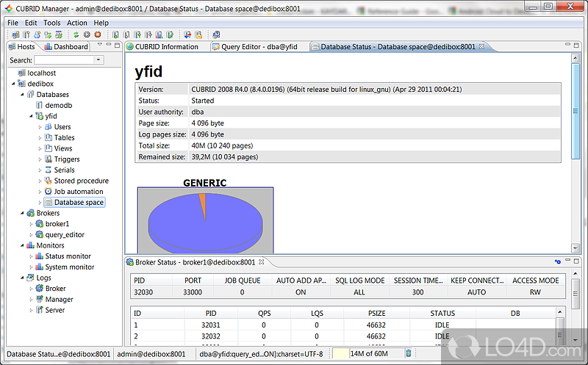The image size is (588, 365).
Task: Click the help icon in the toolbar
Action: tap(217, 35)
